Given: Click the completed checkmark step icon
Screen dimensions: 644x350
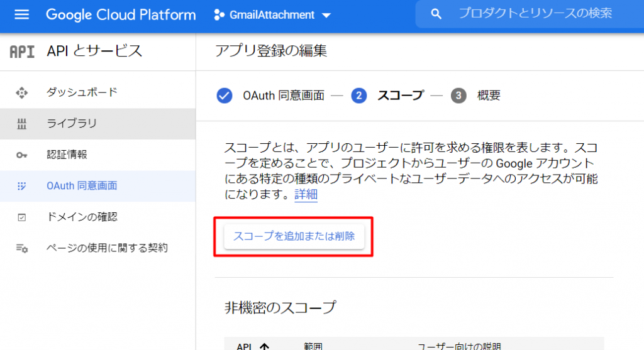Looking at the screenshot, I should coord(225,96).
